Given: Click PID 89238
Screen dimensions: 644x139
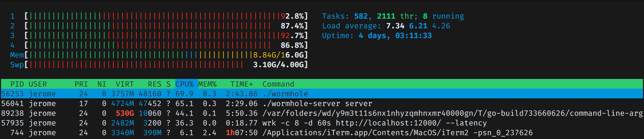Looking at the screenshot, I should (12, 113).
